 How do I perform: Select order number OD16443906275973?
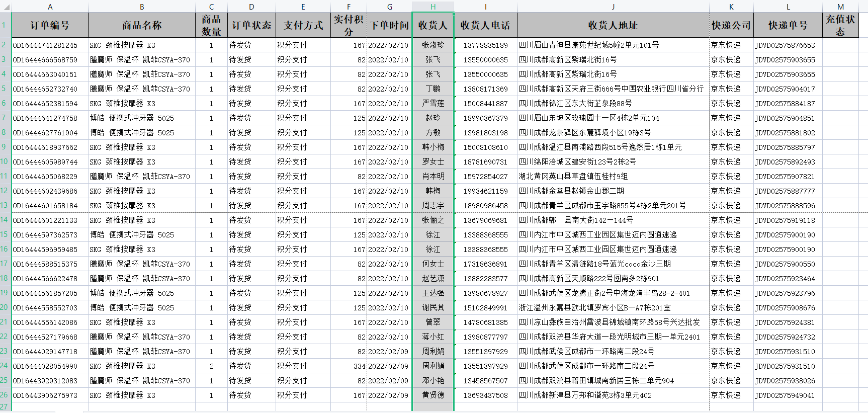(x=50, y=395)
